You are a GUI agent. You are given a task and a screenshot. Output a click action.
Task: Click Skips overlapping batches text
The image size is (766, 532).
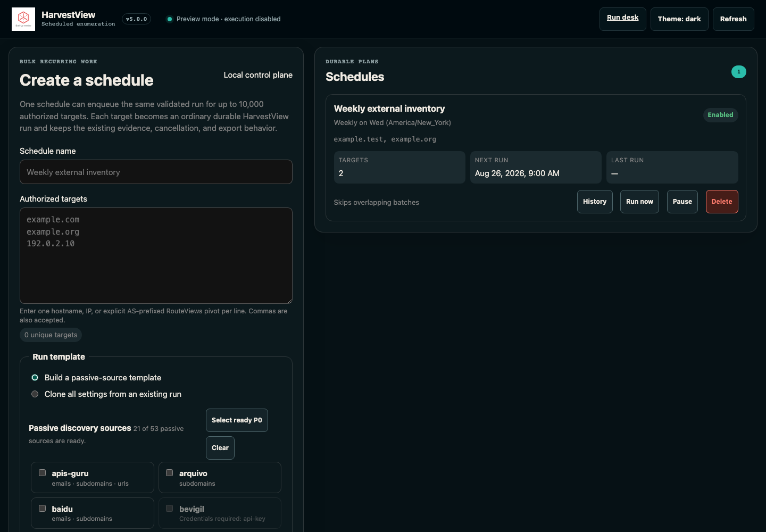coord(377,203)
